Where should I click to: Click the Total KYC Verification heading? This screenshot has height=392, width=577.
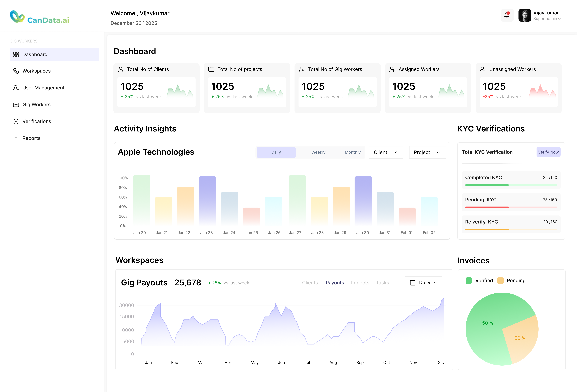(x=487, y=152)
